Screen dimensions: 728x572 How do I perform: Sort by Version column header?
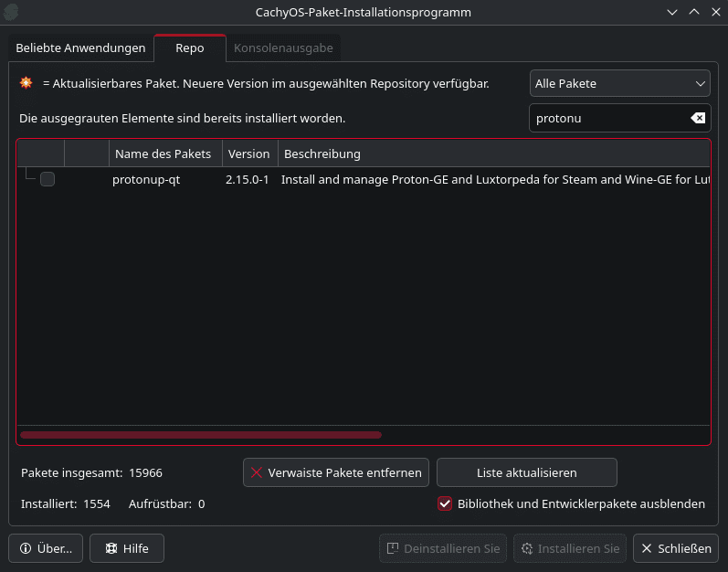[248, 154]
